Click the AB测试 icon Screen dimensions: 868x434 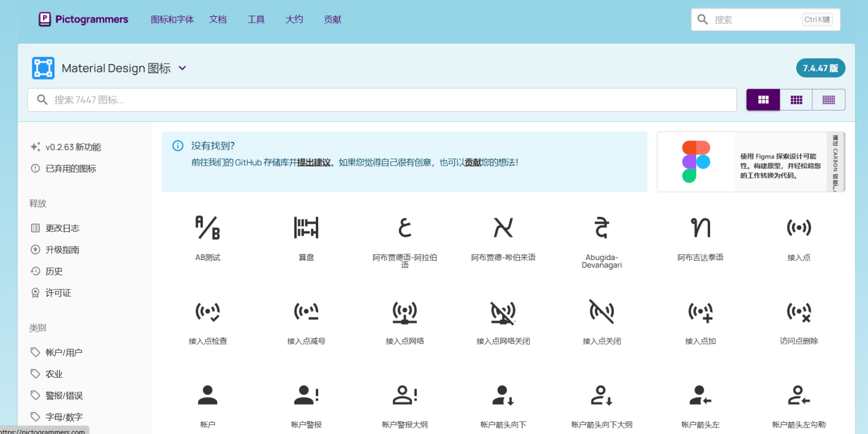point(208,228)
